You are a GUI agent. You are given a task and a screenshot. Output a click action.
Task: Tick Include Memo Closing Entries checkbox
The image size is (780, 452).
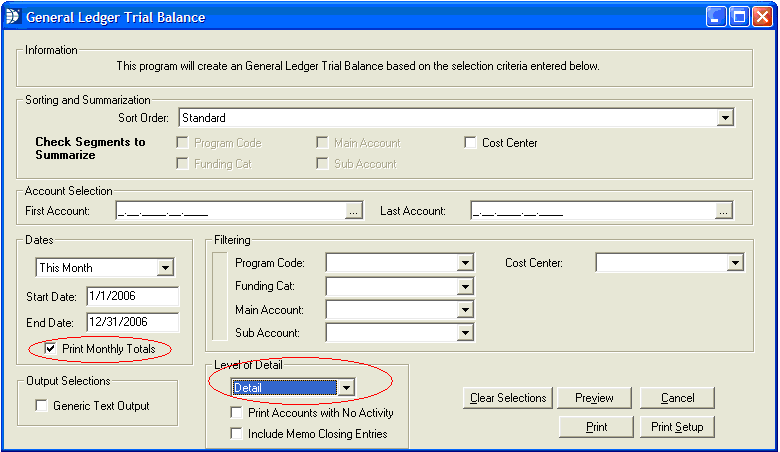(x=237, y=434)
